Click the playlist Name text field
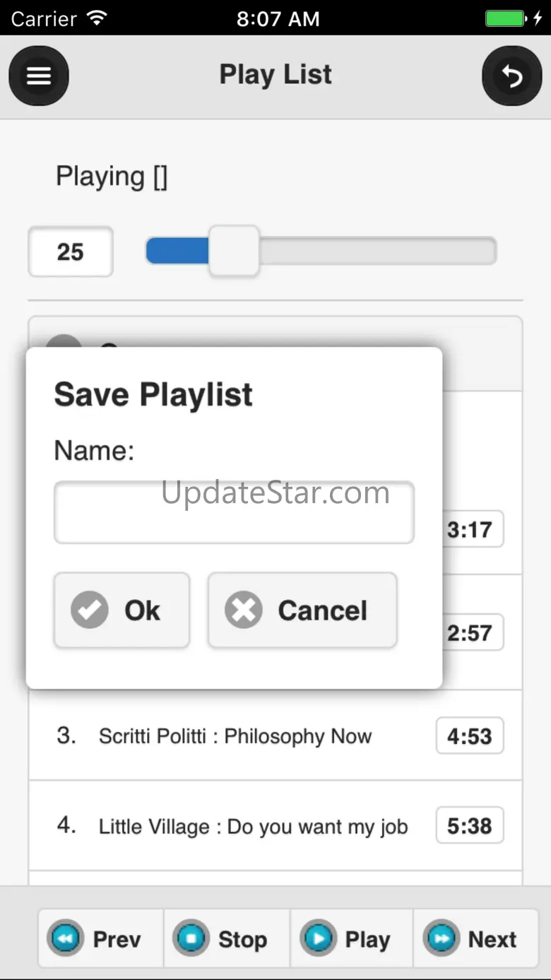 tap(234, 513)
